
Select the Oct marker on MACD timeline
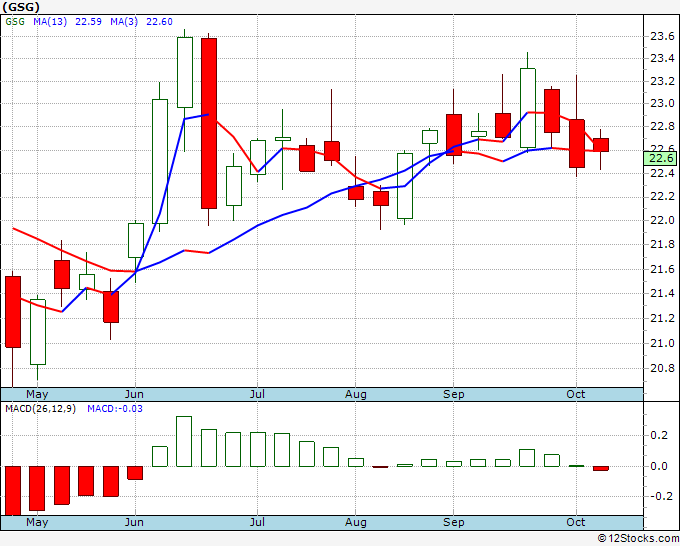(x=575, y=522)
